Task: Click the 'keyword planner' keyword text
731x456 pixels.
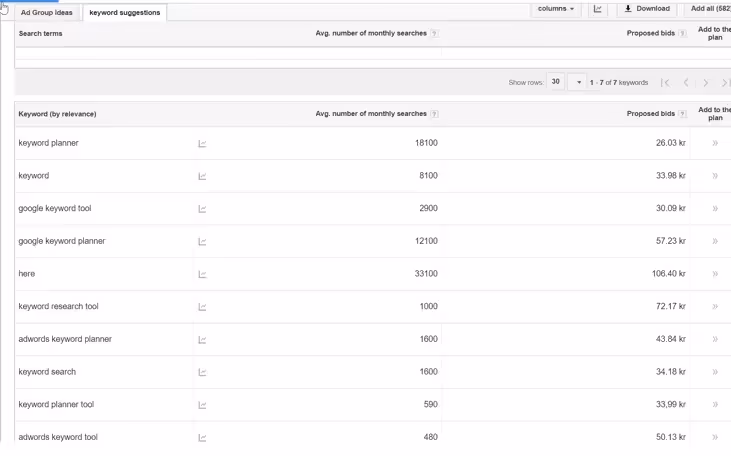Action: click(48, 143)
